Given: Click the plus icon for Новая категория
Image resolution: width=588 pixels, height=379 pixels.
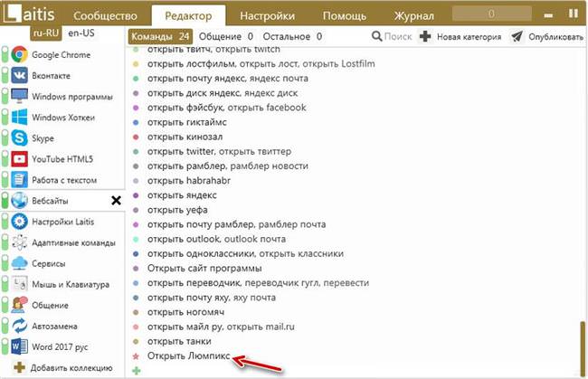Looking at the screenshot, I should 425,36.
